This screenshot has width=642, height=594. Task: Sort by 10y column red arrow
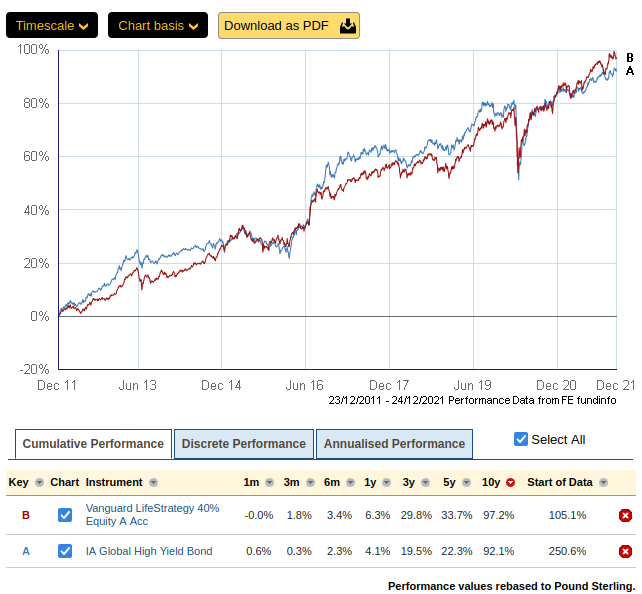click(510, 483)
